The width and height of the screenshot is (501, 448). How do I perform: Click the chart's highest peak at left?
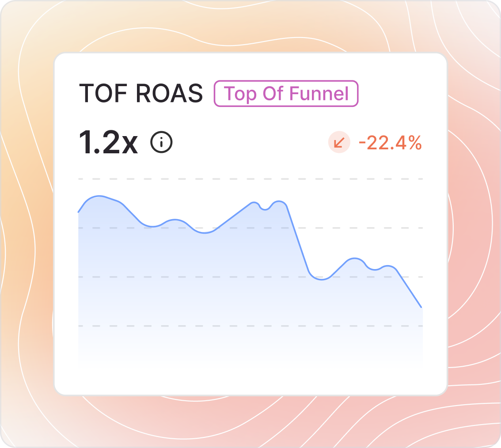pos(100,196)
